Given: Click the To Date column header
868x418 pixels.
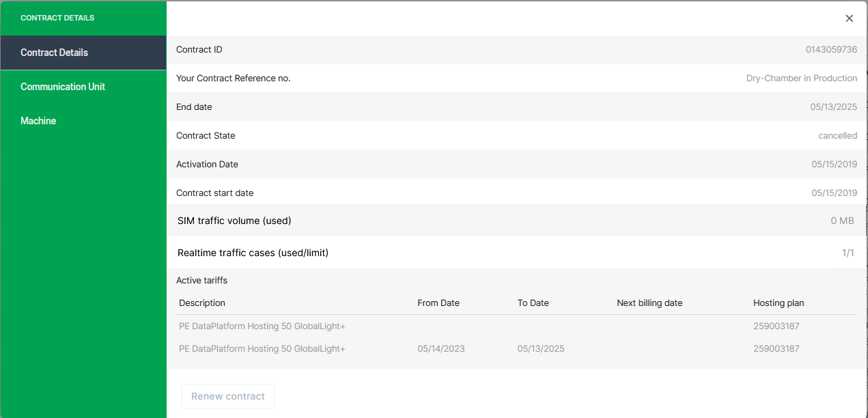Looking at the screenshot, I should click(x=533, y=303).
